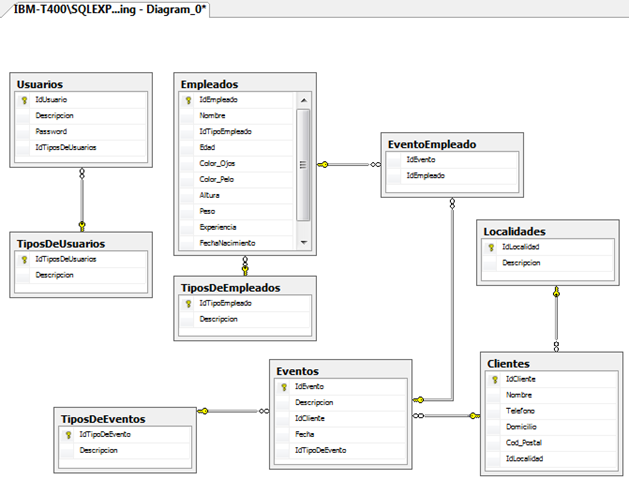This screenshot has width=629, height=480.
Task: Select the key icon of IdTipoDeEvento in TiposDeEventos
Action: pos(68,435)
